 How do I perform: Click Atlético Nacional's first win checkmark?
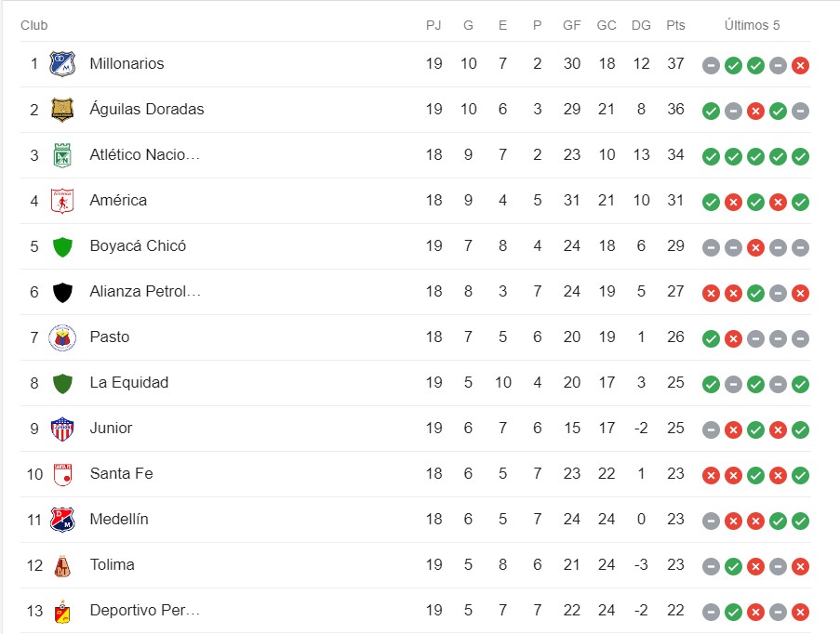coord(711,156)
